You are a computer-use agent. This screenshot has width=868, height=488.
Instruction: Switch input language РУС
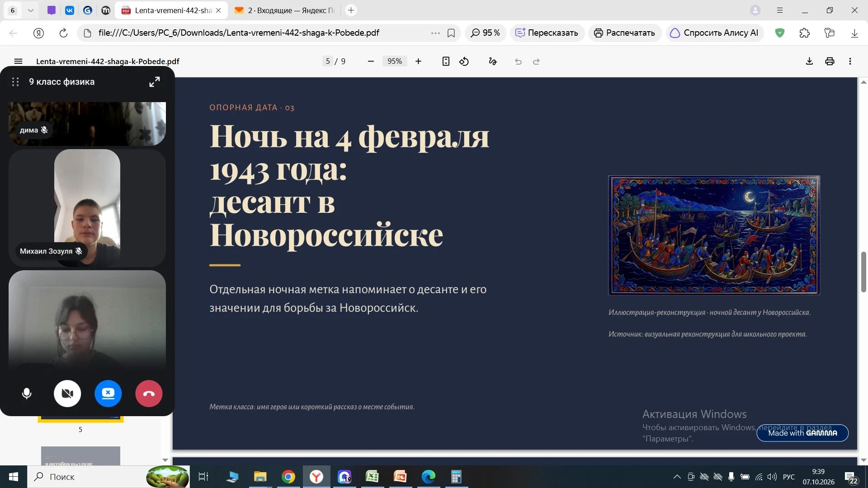(789, 477)
